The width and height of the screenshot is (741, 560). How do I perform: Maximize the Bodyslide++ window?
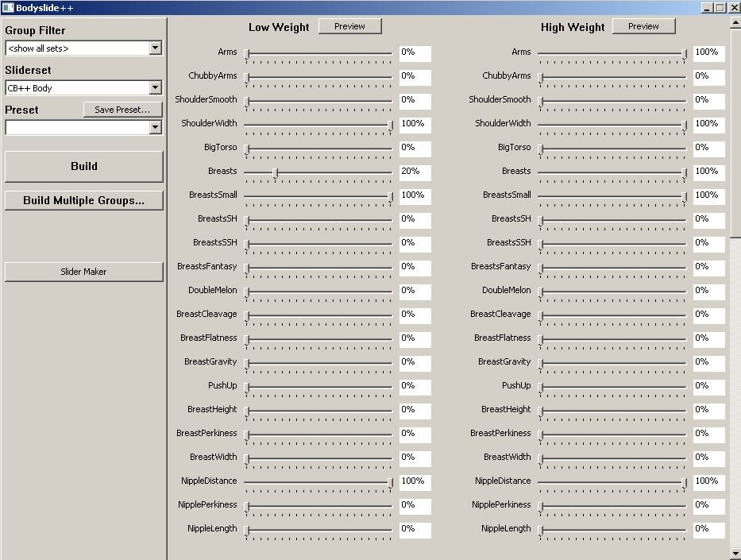[720, 8]
